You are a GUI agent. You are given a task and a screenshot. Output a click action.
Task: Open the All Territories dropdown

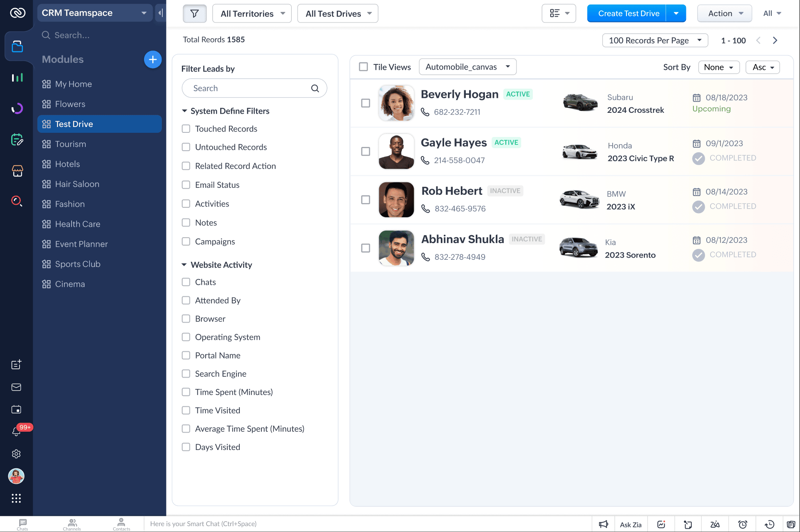click(x=251, y=13)
